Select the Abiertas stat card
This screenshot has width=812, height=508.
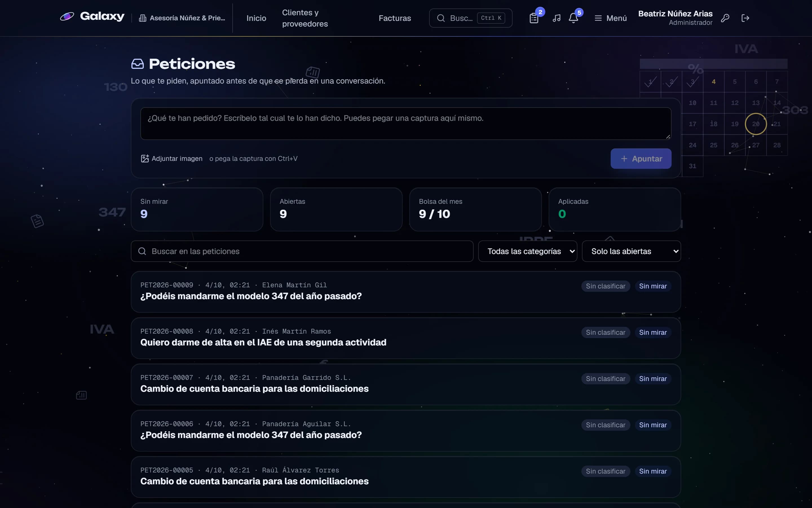[x=336, y=209]
